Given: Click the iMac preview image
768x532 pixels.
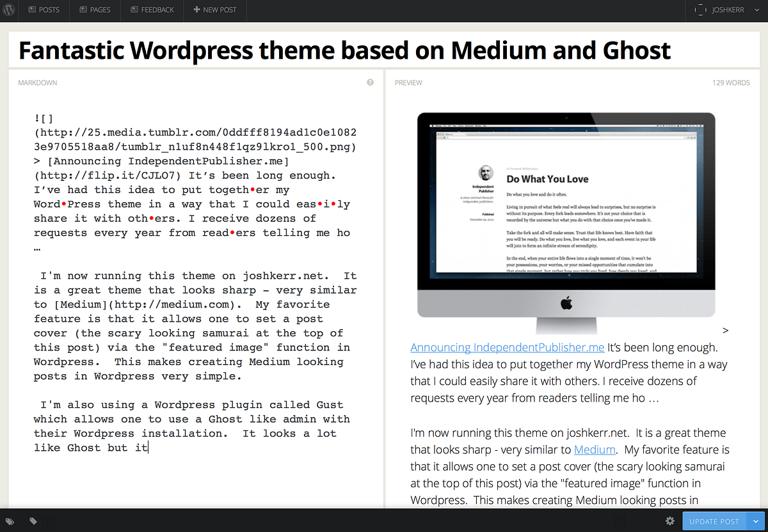Looking at the screenshot, I should pos(566,223).
